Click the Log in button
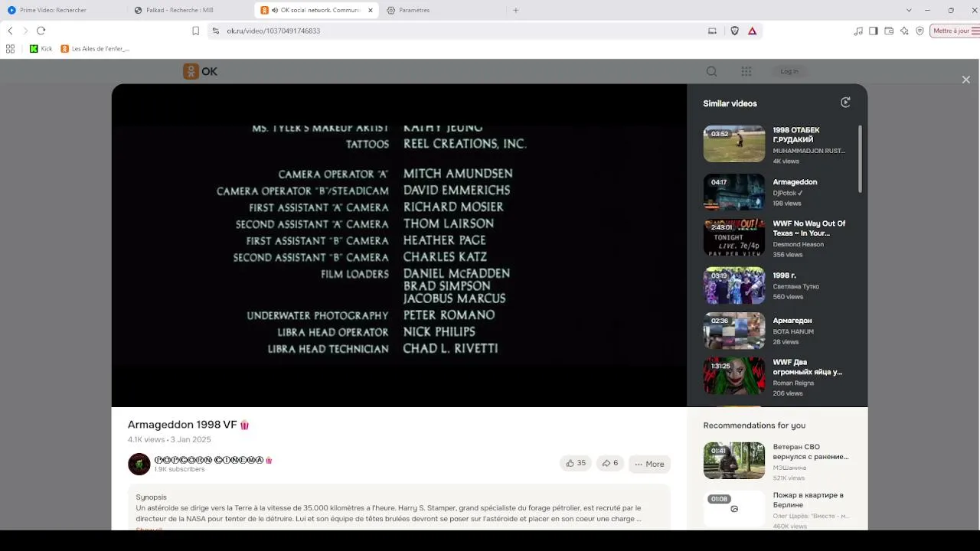The height and width of the screenshot is (551, 980). (x=789, y=71)
